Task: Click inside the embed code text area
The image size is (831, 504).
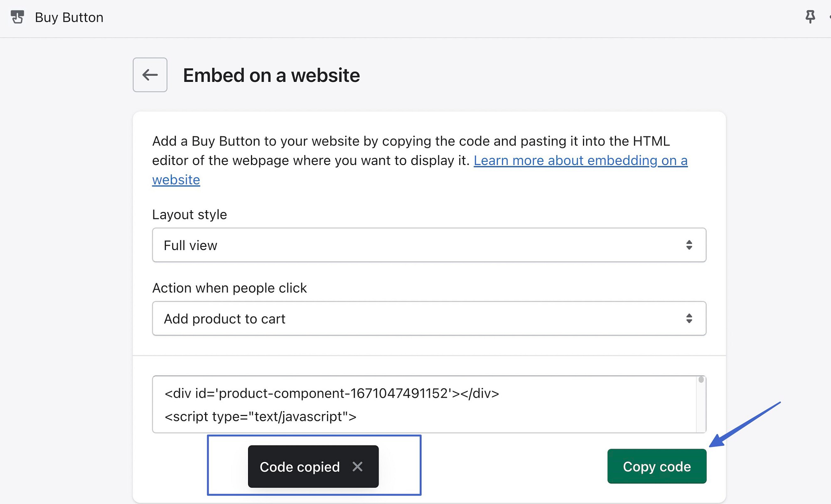Action: click(x=415, y=405)
